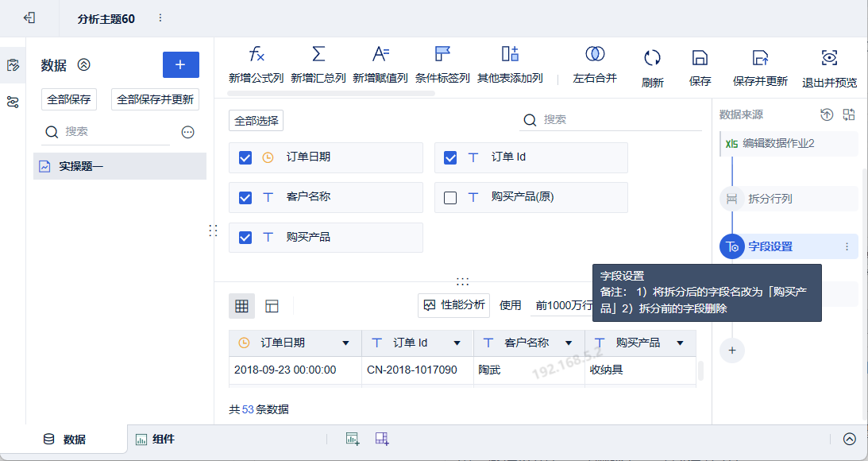This screenshot has height=461, width=868.
Task: Click the 性能分析 button
Action: tap(454, 305)
